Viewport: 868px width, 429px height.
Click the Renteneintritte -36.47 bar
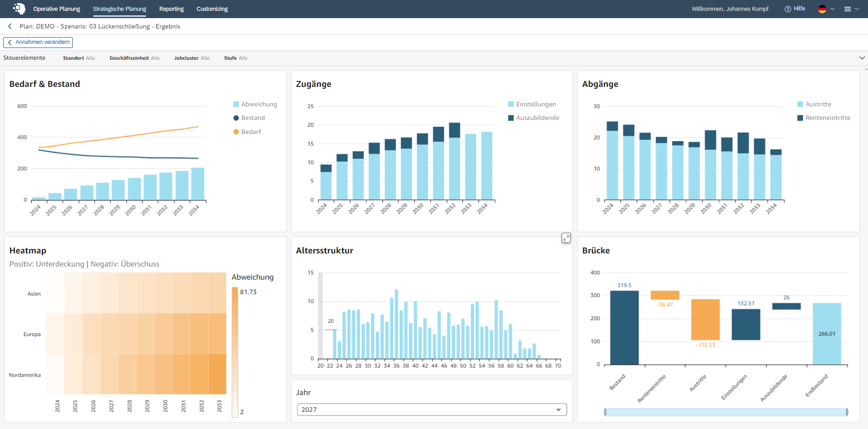point(665,295)
